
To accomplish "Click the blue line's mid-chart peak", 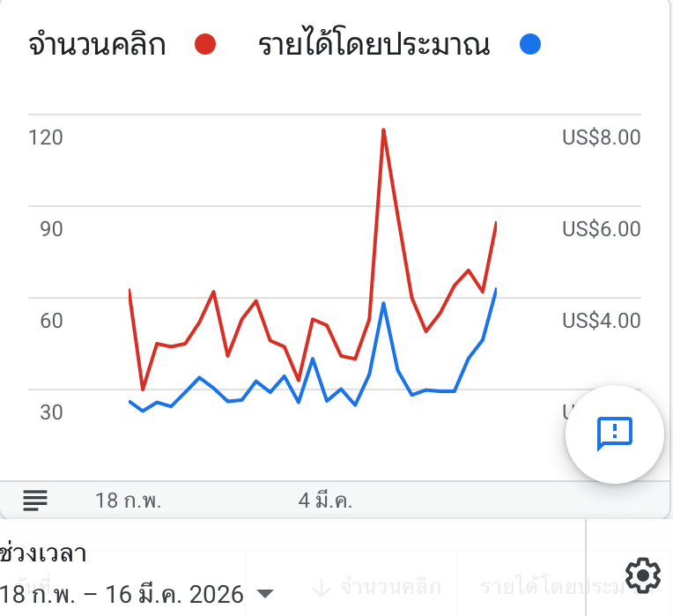I will click(x=383, y=304).
